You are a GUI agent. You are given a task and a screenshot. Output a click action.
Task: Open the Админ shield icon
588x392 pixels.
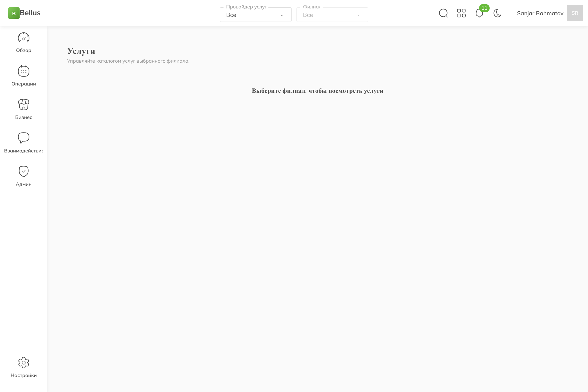[24, 171]
